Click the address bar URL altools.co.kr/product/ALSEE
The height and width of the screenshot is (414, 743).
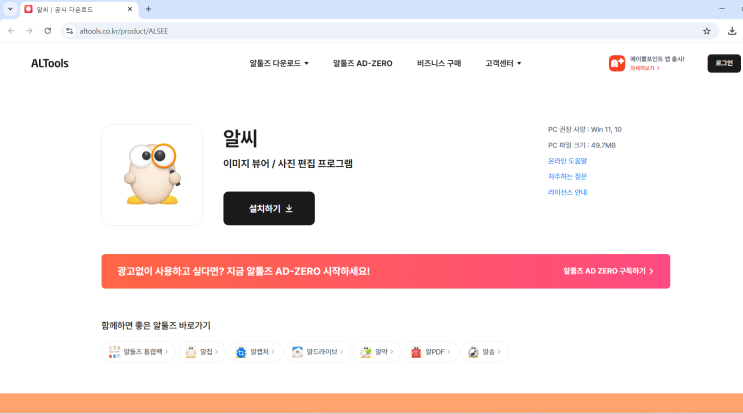tap(124, 31)
